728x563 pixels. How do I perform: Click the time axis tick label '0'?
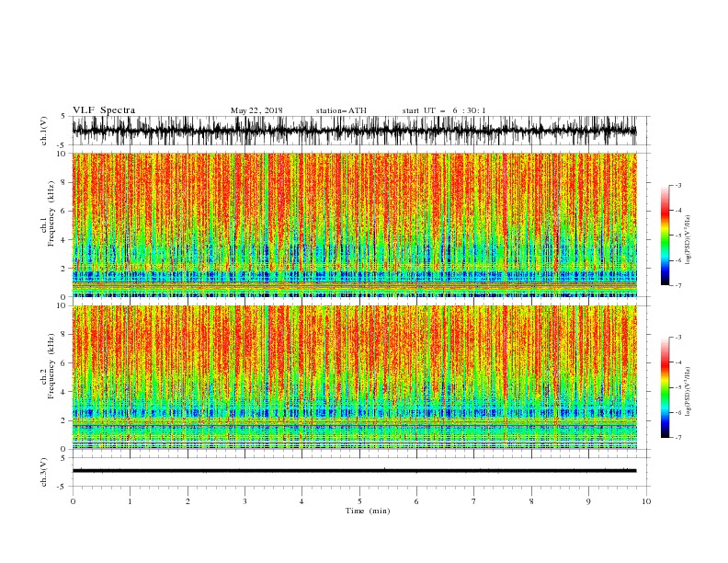click(x=73, y=501)
